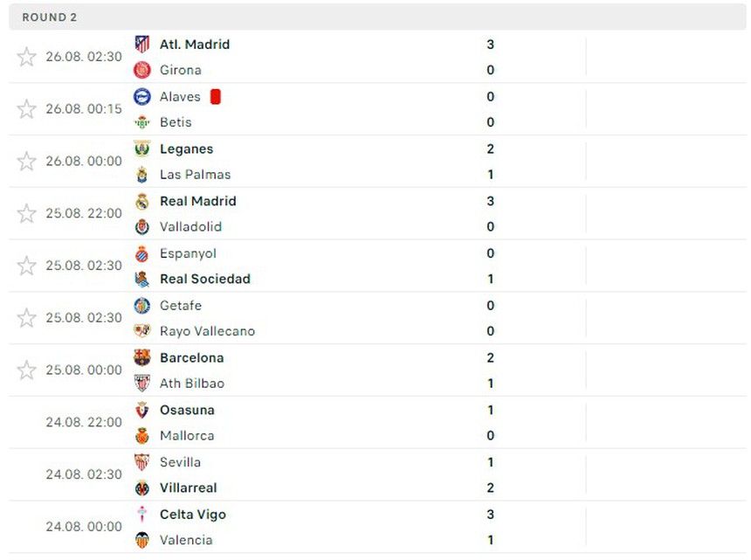Favorite the Real Madrid vs Valladolid match
This screenshot has height=560, width=751.
click(x=27, y=213)
